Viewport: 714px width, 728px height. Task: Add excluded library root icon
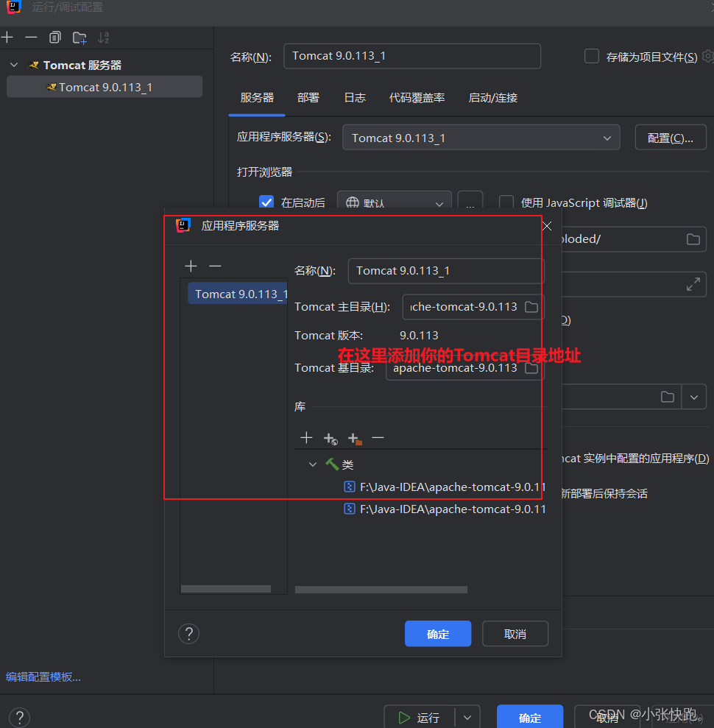point(355,438)
